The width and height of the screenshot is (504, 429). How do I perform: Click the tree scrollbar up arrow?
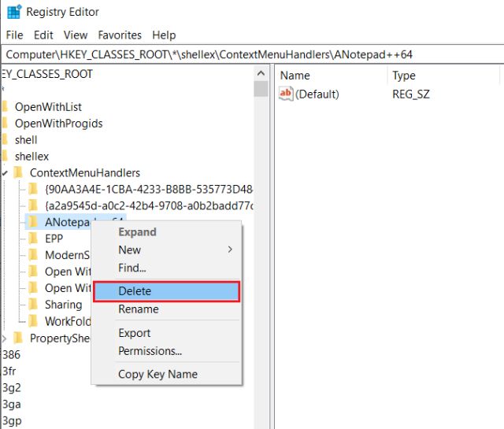(x=261, y=73)
